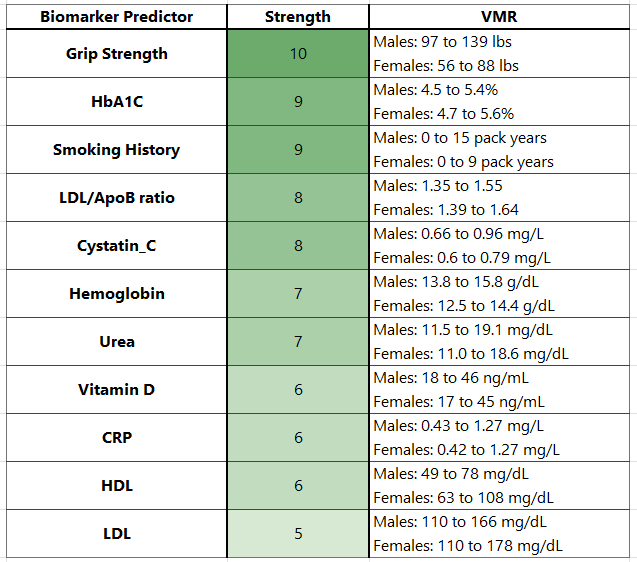
Task: Click the HbA1C biomarker cell
Action: (116, 102)
